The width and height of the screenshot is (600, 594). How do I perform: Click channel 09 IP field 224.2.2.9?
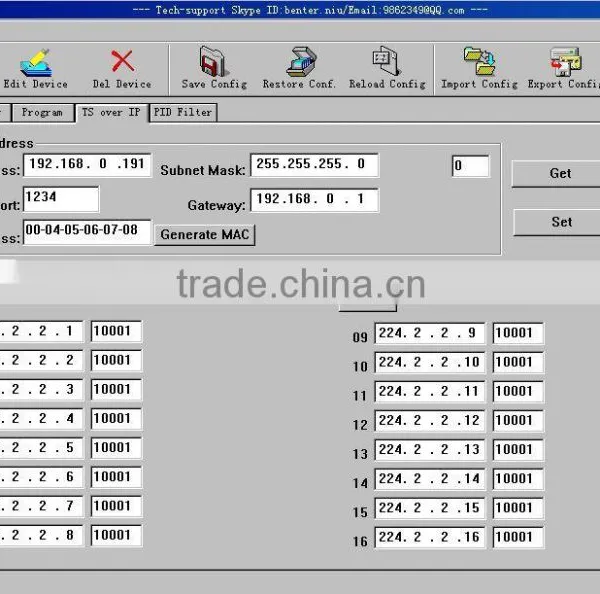point(429,334)
